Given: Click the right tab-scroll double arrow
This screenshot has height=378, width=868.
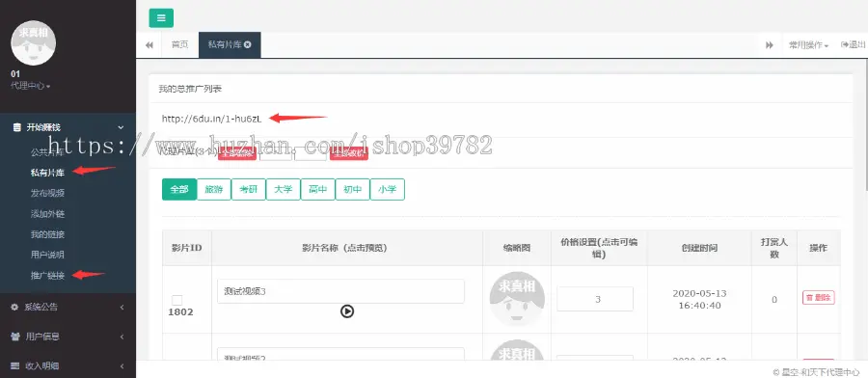Looking at the screenshot, I should click(770, 44).
